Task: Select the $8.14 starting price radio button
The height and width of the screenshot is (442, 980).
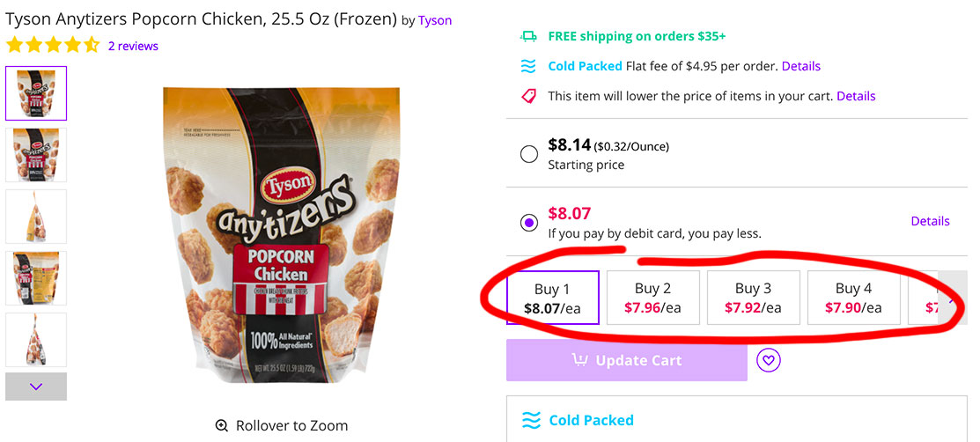Action: pos(529,154)
